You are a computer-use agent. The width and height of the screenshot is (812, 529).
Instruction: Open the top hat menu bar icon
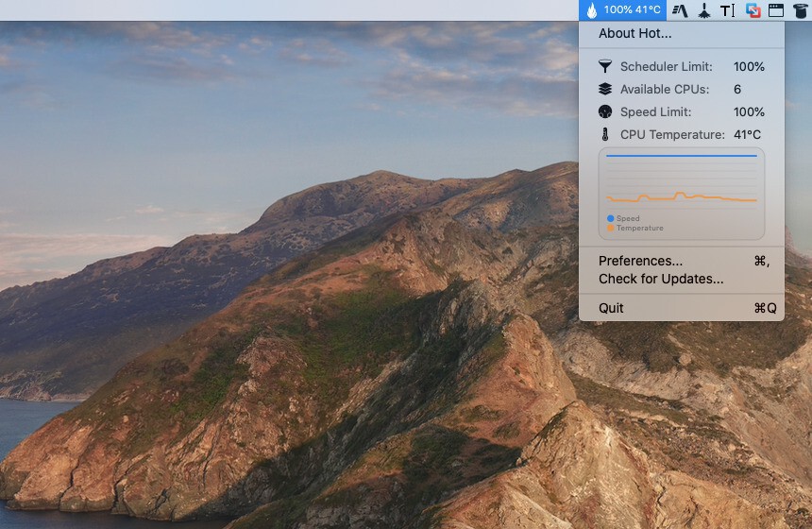tap(800, 10)
